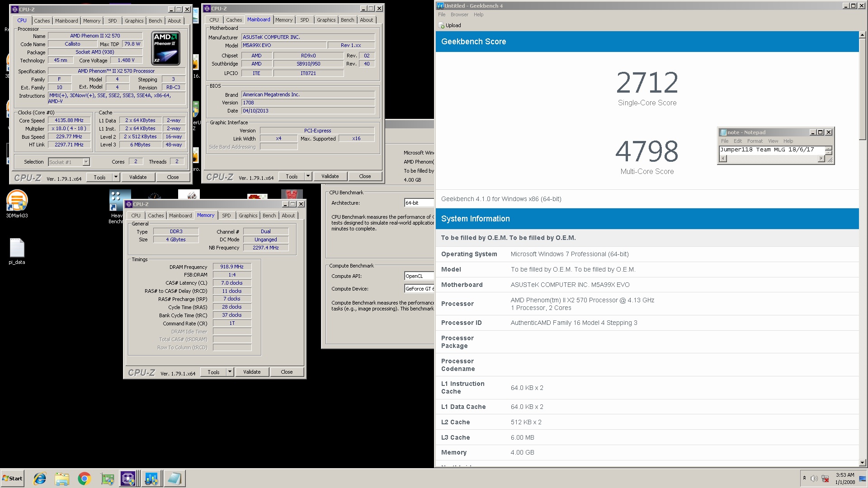Select the Heaven Benchmark desktop shortcut

tap(116, 207)
